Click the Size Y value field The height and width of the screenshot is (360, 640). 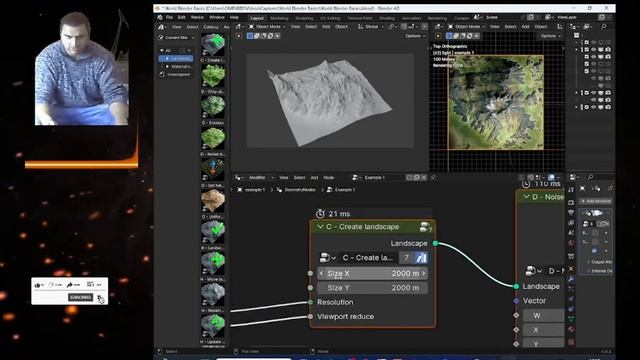pyautogui.click(x=372, y=288)
